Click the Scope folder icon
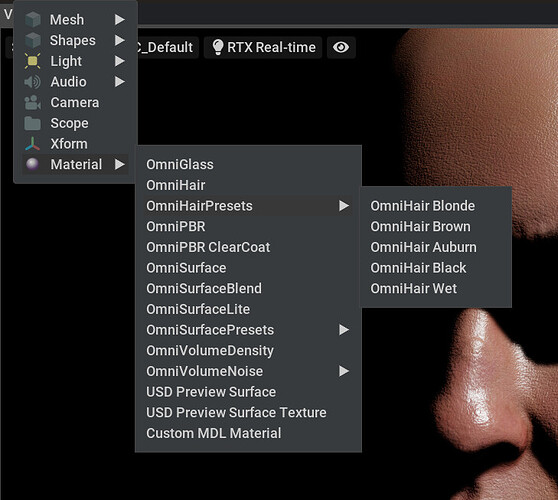The image size is (558, 500). [32, 123]
